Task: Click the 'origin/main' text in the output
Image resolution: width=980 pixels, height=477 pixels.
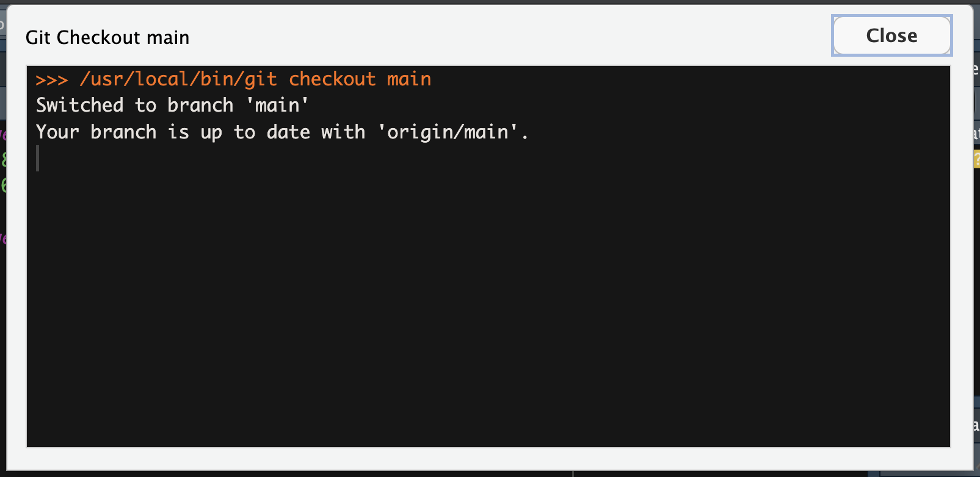Action: (x=452, y=132)
